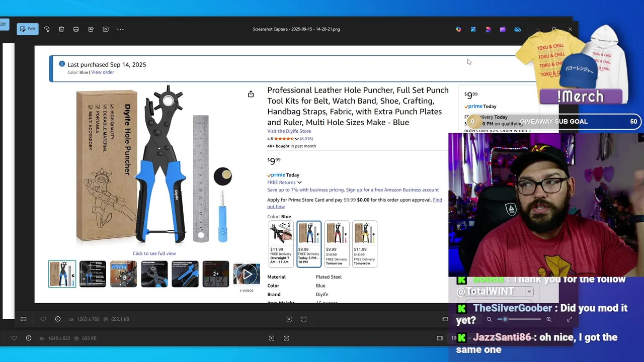Delete the screenshot with trash icon

pyautogui.click(x=61, y=29)
